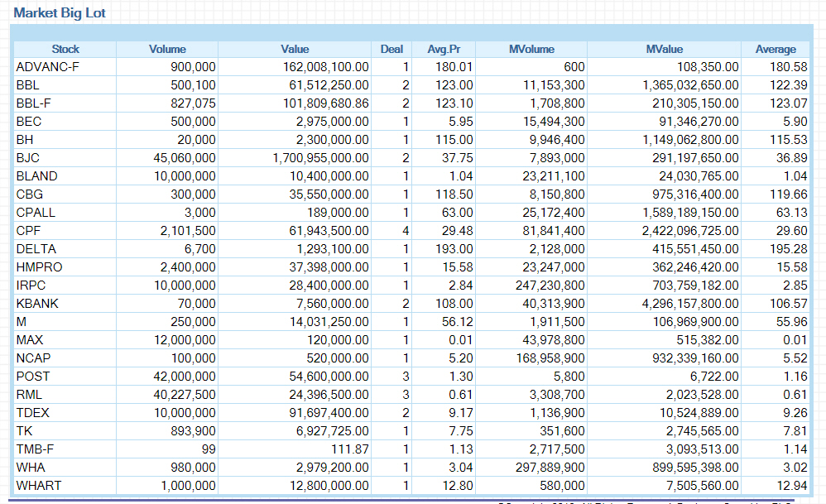This screenshot has width=826, height=504.
Task: Click the IRPC stock name
Action: (x=31, y=286)
